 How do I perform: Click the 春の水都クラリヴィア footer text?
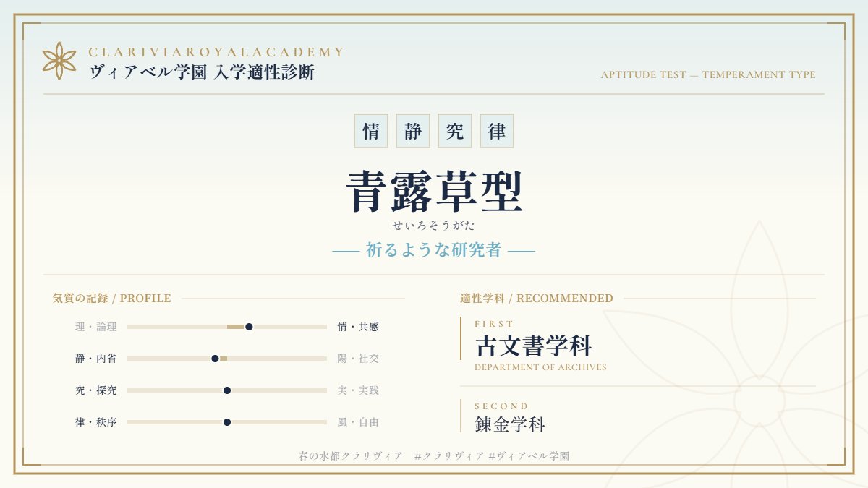(x=350, y=456)
